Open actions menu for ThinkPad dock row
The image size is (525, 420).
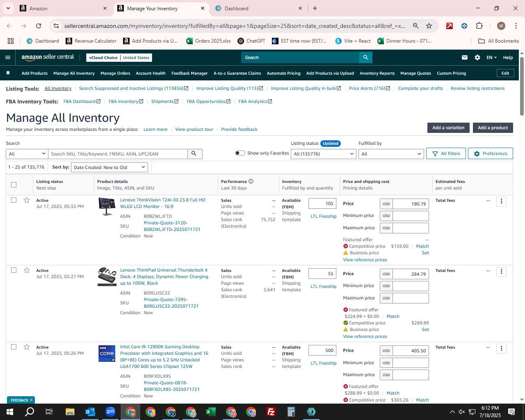[501, 272]
